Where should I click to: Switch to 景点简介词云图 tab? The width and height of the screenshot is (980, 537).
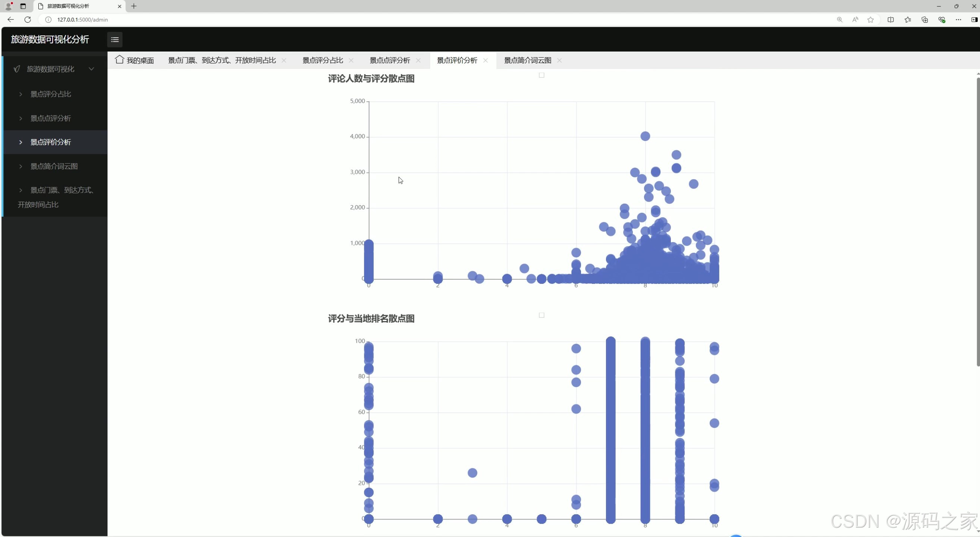[x=527, y=60]
